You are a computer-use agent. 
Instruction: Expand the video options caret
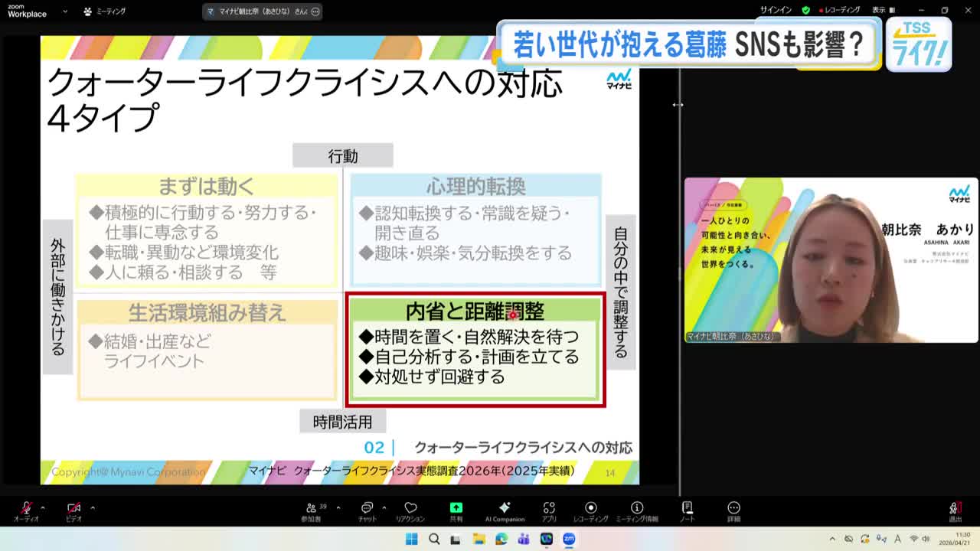click(x=93, y=507)
